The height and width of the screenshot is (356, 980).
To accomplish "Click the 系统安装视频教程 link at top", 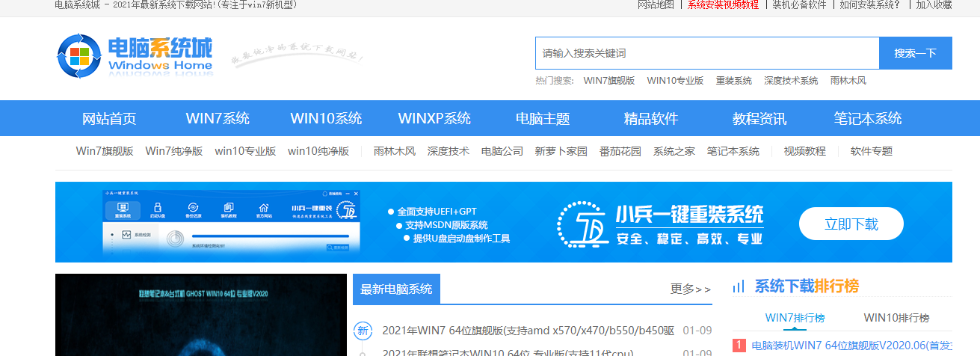I will 723,4.
